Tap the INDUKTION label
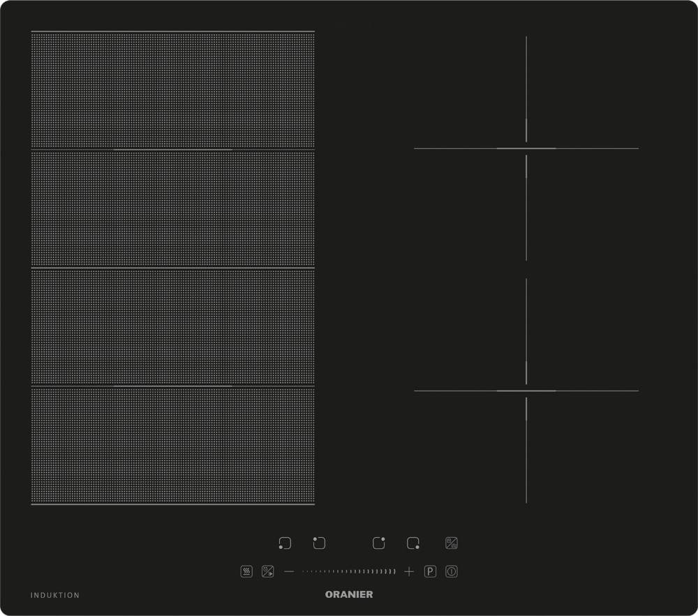This screenshot has height=616, width=698. [55, 595]
